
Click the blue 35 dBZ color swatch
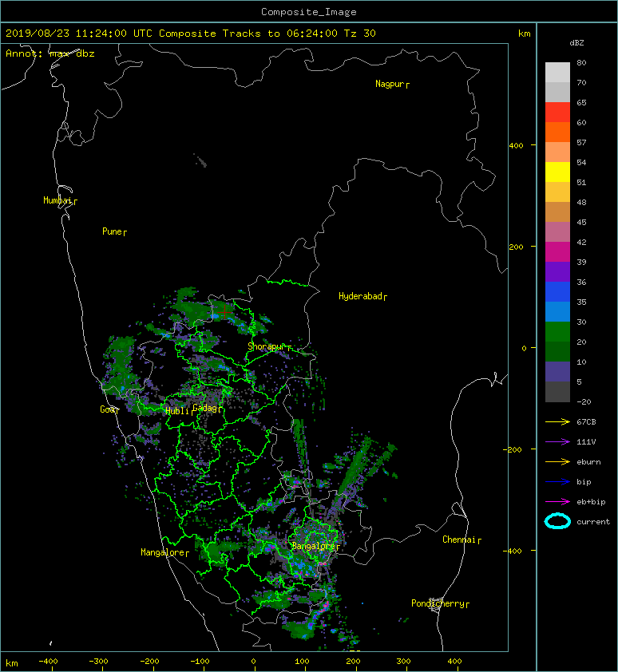tap(557, 291)
